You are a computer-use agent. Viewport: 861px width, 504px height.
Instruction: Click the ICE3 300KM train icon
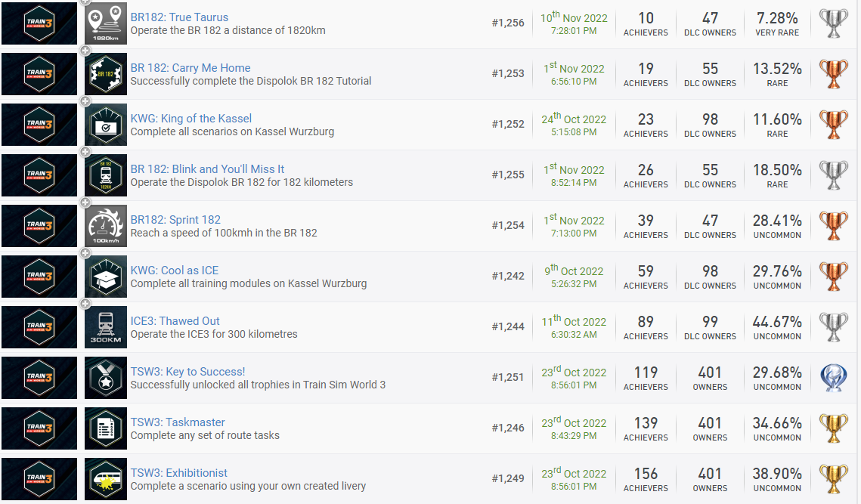tap(106, 327)
